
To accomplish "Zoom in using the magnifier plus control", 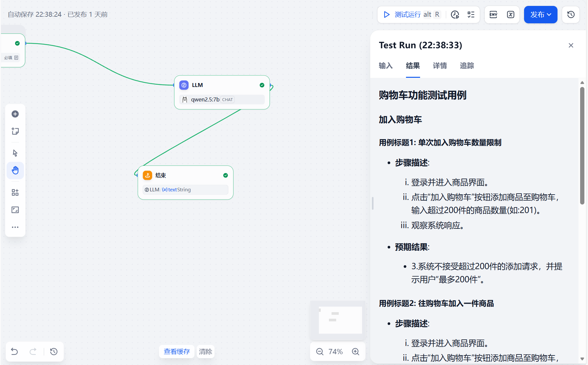I will [x=356, y=351].
